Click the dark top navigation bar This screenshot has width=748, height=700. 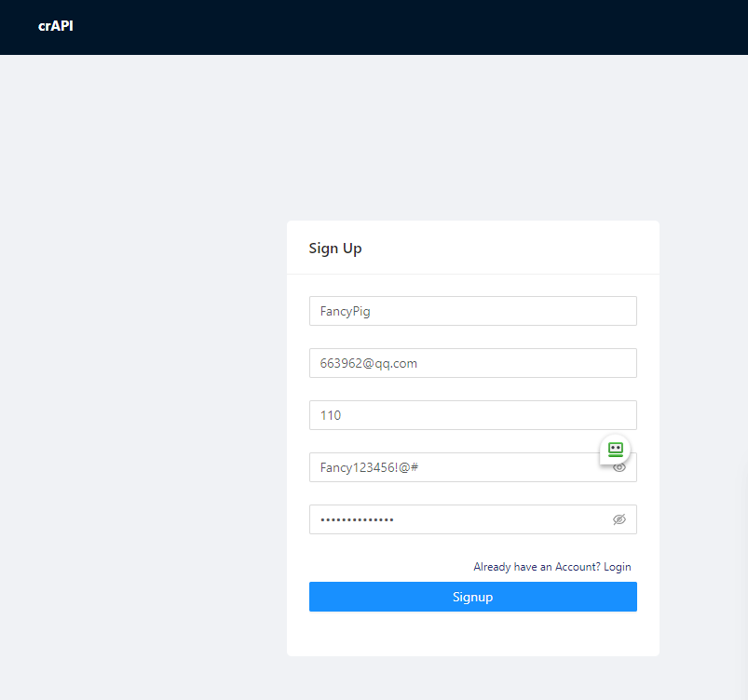tap(373, 27)
